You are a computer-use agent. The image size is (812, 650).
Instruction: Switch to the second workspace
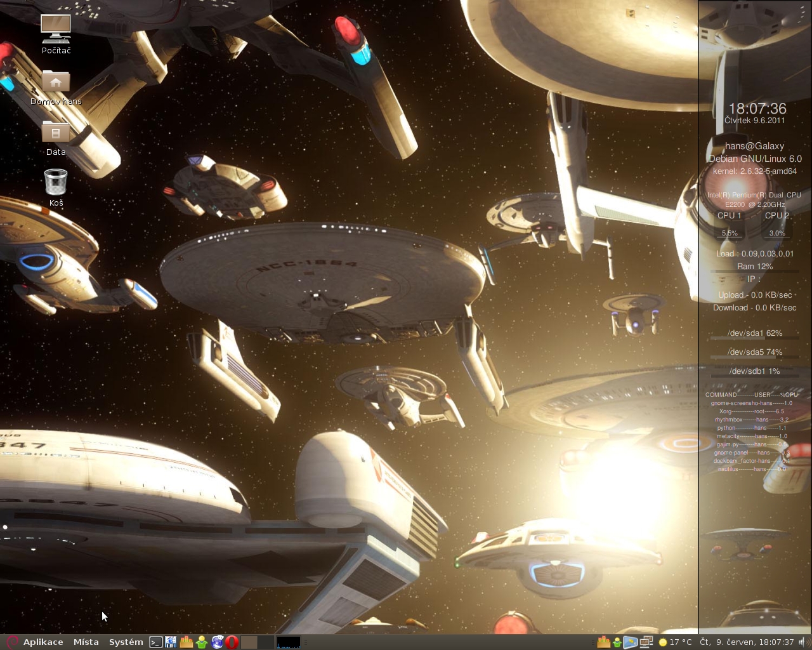pyautogui.click(x=266, y=642)
